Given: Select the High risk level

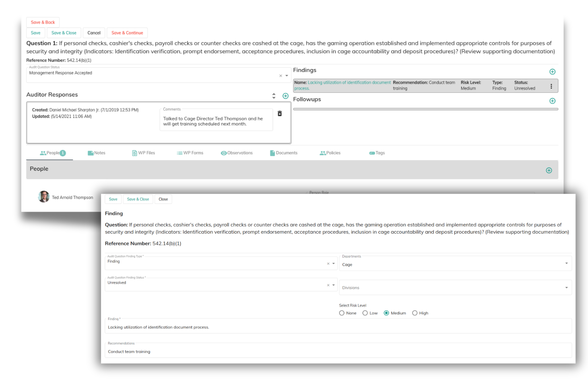Looking at the screenshot, I should (415, 313).
